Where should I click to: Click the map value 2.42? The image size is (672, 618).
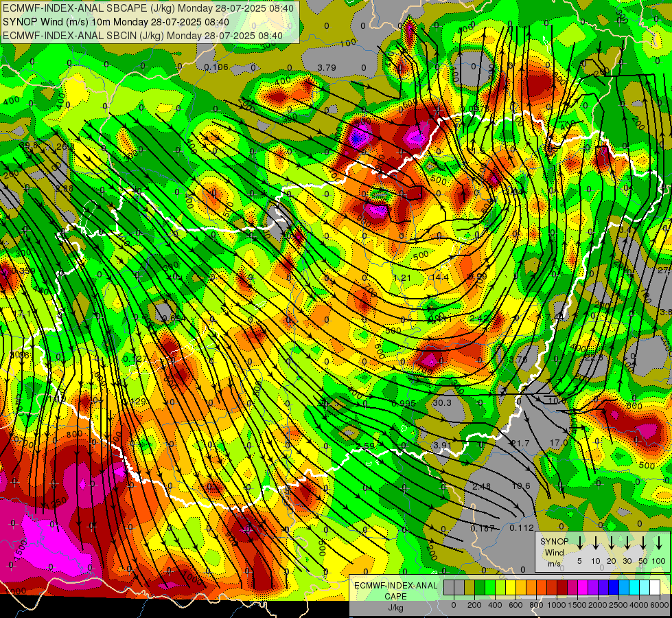[x=478, y=318]
